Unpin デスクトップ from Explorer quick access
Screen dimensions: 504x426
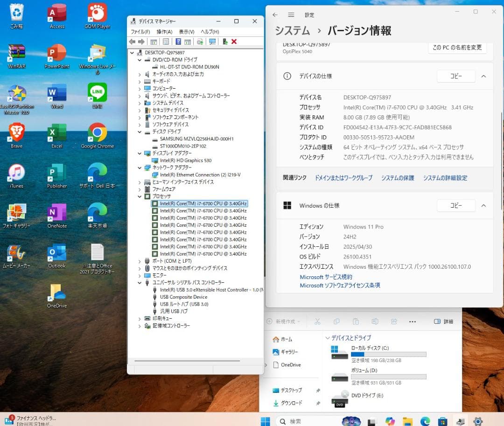point(318,390)
